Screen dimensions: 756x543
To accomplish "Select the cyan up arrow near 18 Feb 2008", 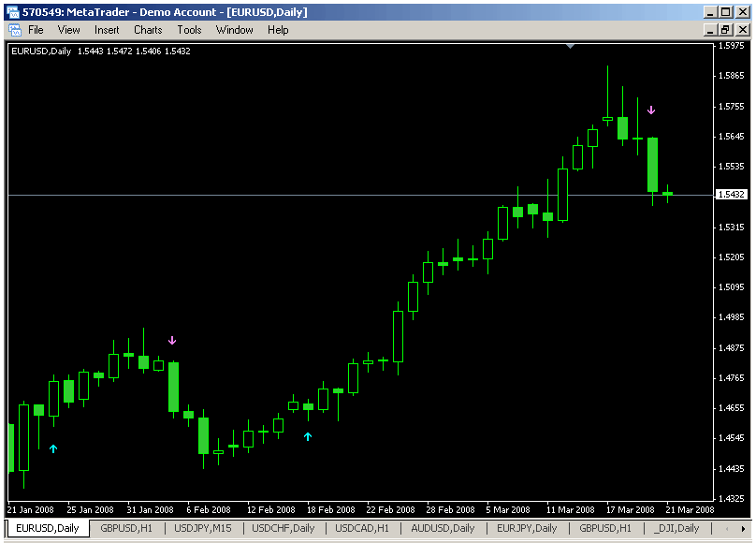I will click(x=308, y=436).
